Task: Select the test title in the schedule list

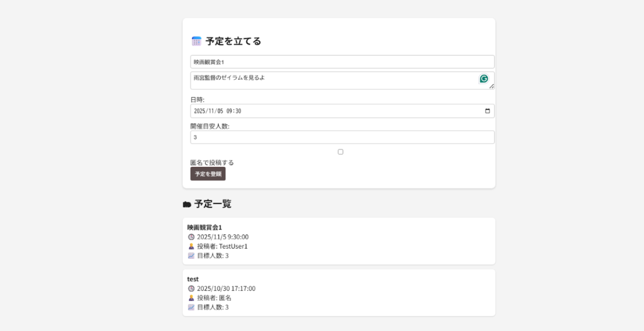Action: pyautogui.click(x=193, y=278)
